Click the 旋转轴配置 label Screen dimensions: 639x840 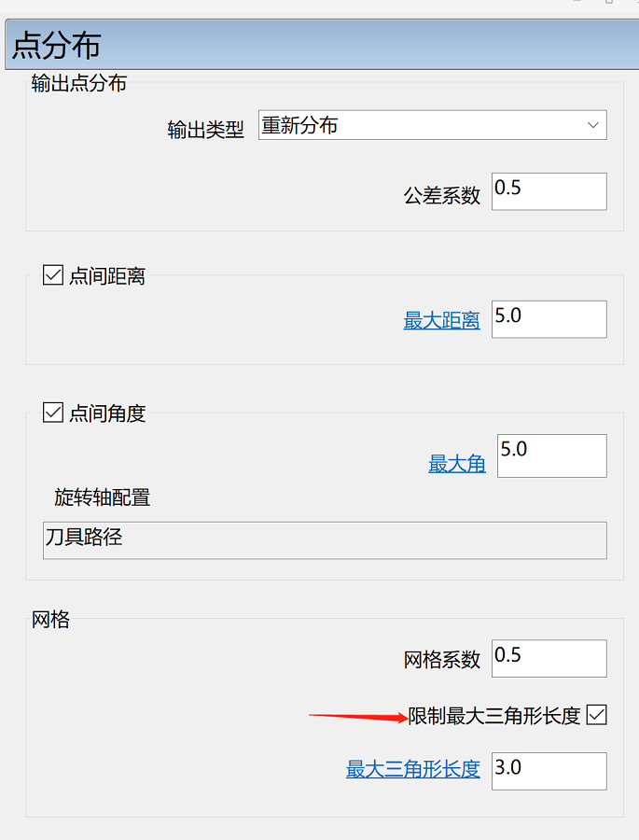[x=102, y=497]
